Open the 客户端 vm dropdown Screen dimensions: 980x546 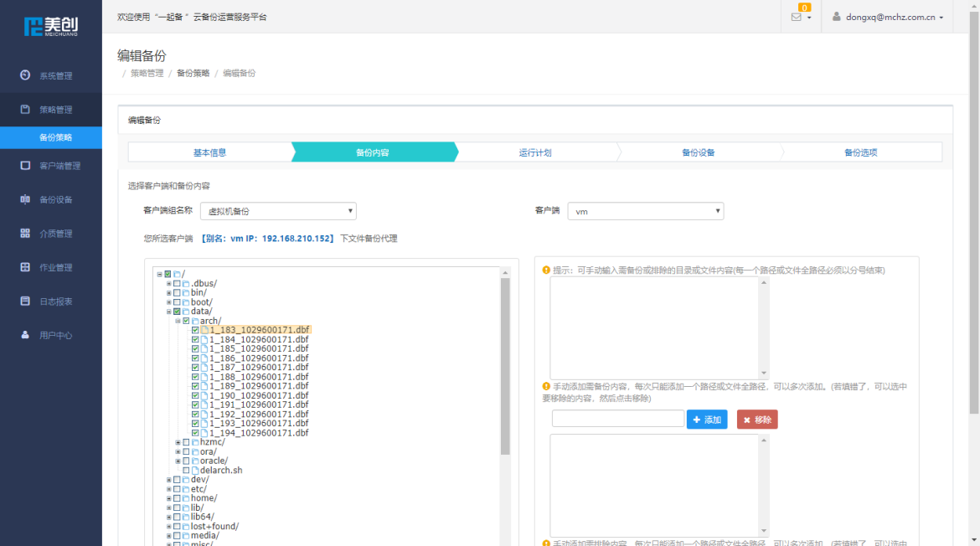[645, 211]
